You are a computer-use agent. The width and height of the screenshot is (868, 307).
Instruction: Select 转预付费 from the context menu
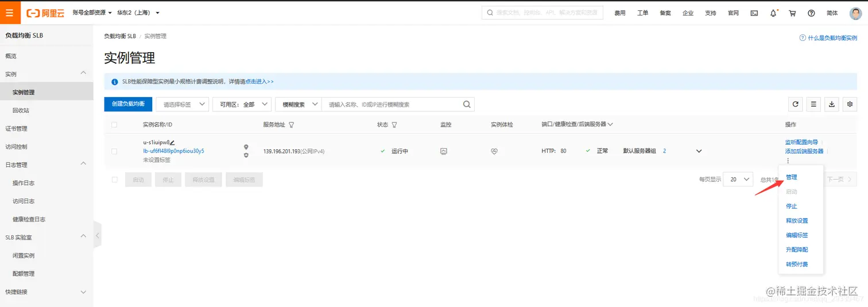point(797,264)
